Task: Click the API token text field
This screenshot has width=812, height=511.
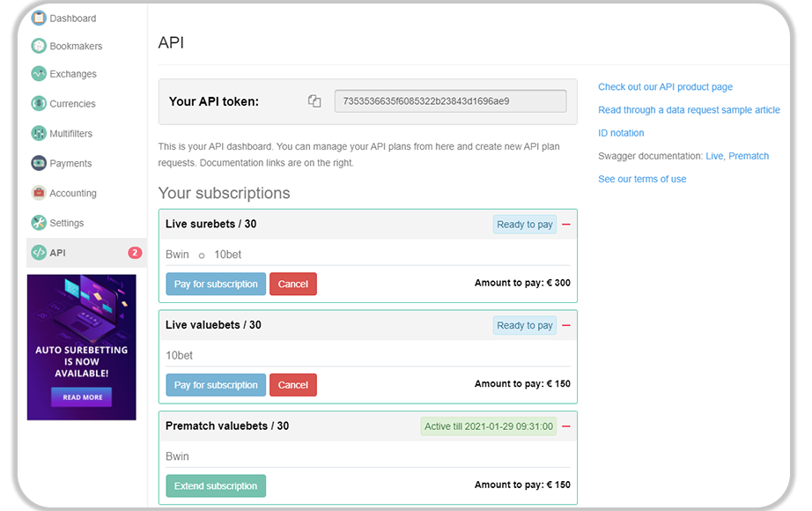Action: (x=449, y=100)
